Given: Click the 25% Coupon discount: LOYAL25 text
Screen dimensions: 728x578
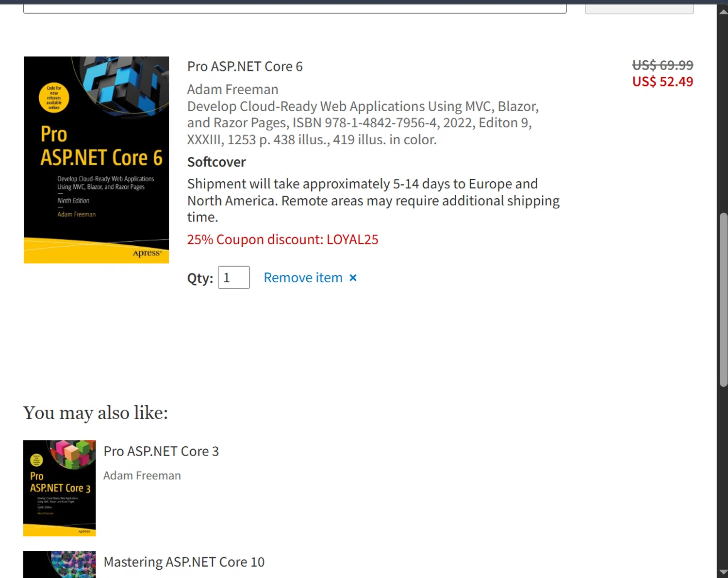Looking at the screenshot, I should point(282,239).
